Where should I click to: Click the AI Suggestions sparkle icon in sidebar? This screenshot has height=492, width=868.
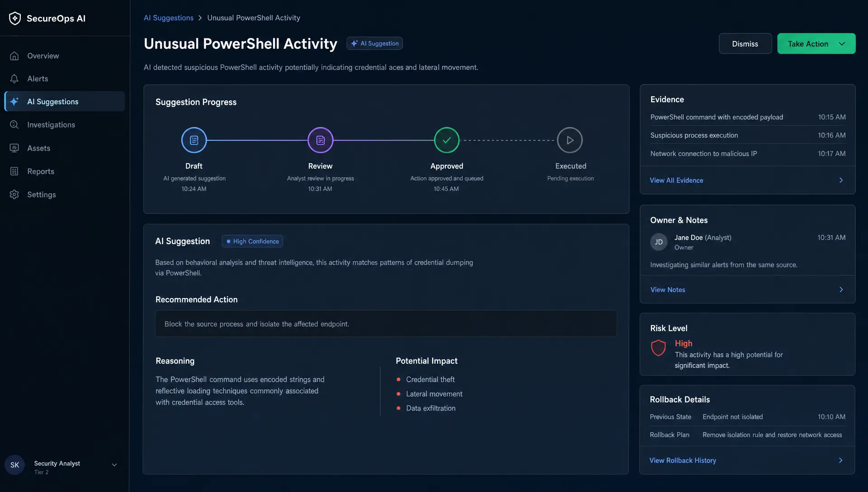coord(14,102)
